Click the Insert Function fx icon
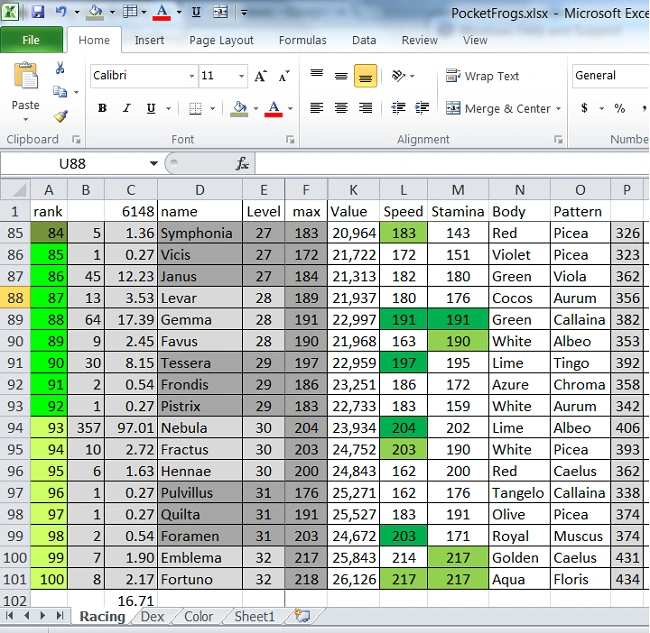The height and width of the screenshot is (633, 650). pyautogui.click(x=242, y=163)
